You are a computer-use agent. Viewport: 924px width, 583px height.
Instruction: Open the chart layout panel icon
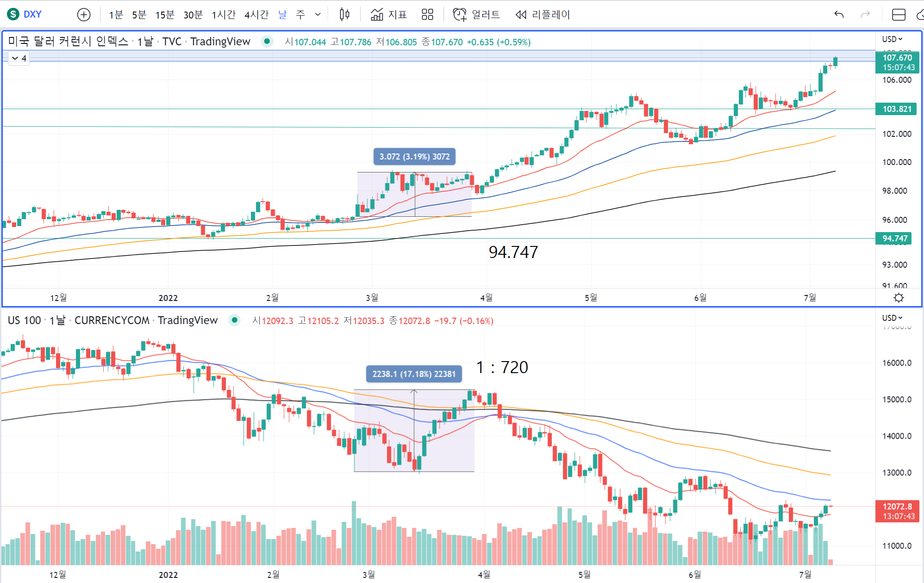pos(899,15)
